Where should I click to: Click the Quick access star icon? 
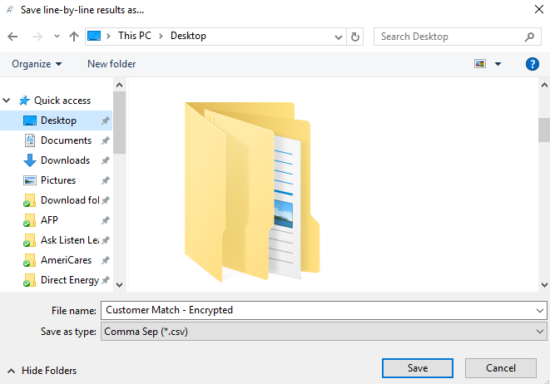pos(24,101)
